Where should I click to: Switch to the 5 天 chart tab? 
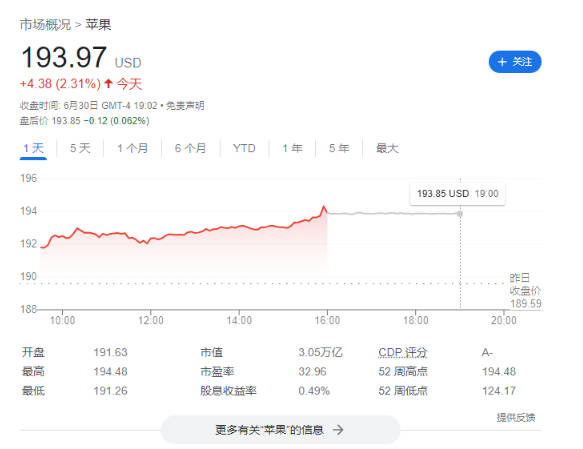click(x=80, y=148)
